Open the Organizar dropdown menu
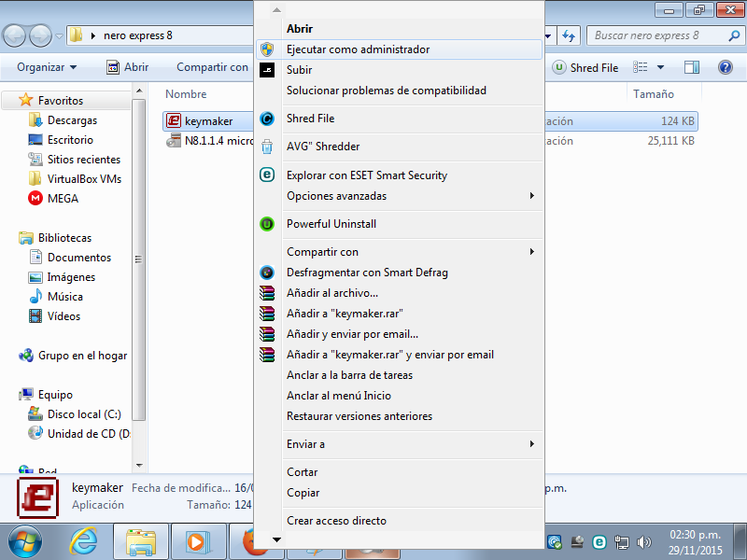This screenshot has height=560, width=747. point(47,67)
